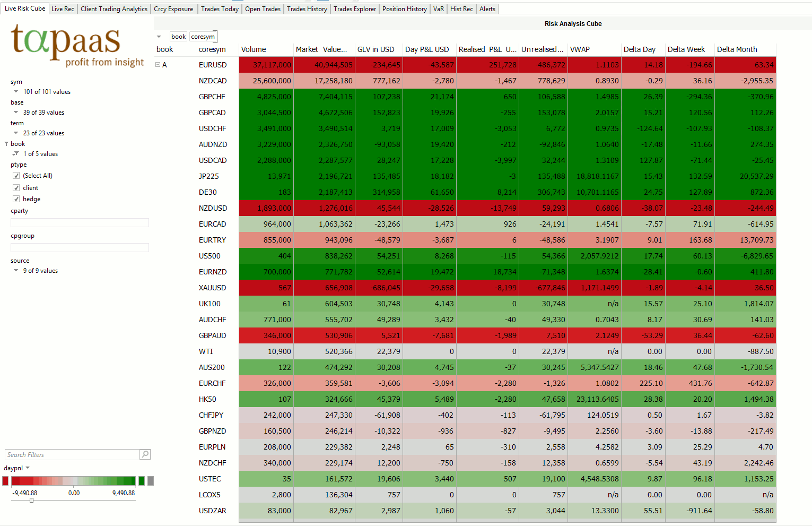The image size is (812, 526).
Task: Click the funnel icon beside book filter
Action: tap(6, 144)
